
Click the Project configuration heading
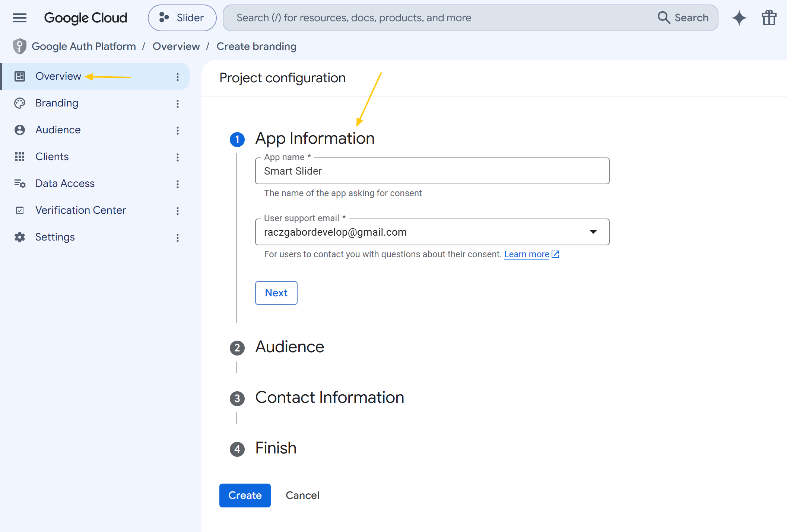click(283, 78)
